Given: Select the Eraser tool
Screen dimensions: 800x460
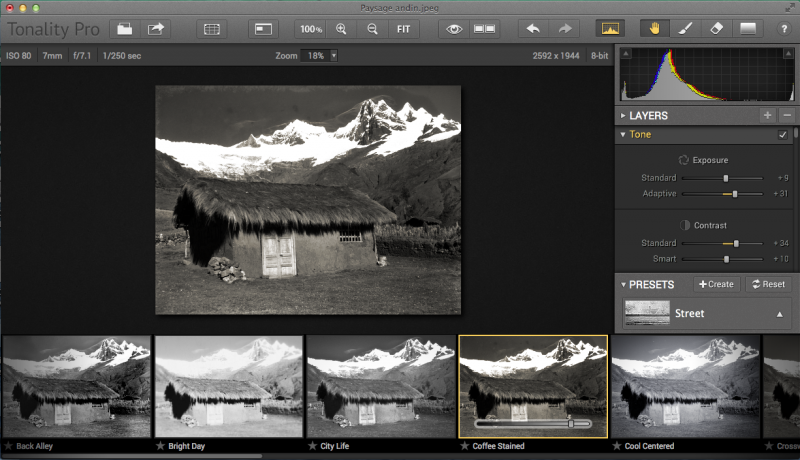Looking at the screenshot, I should coord(716,29).
